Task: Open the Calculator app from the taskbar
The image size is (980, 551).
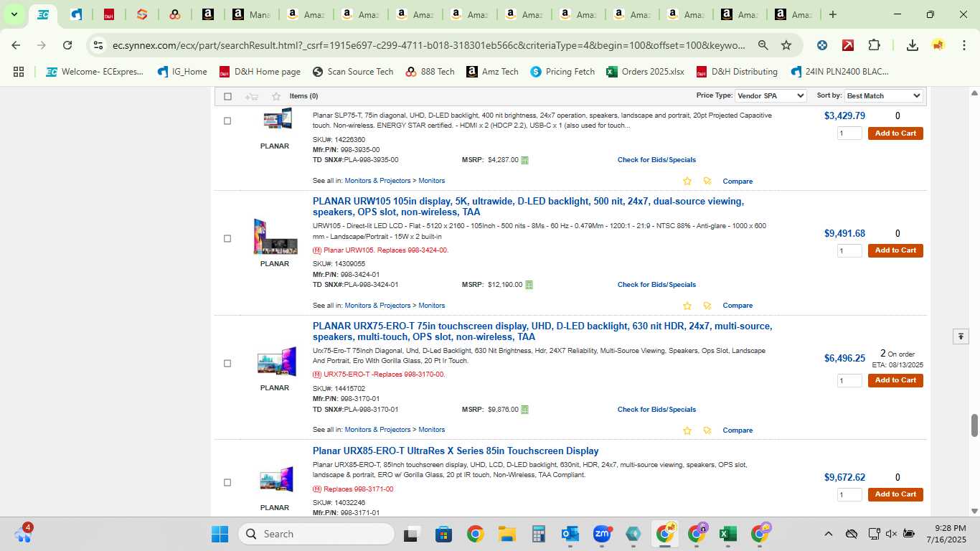Action: pos(539,534)
